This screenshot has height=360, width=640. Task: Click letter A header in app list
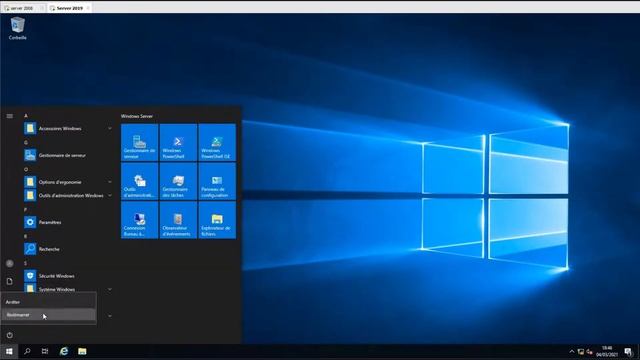[26, 116]
